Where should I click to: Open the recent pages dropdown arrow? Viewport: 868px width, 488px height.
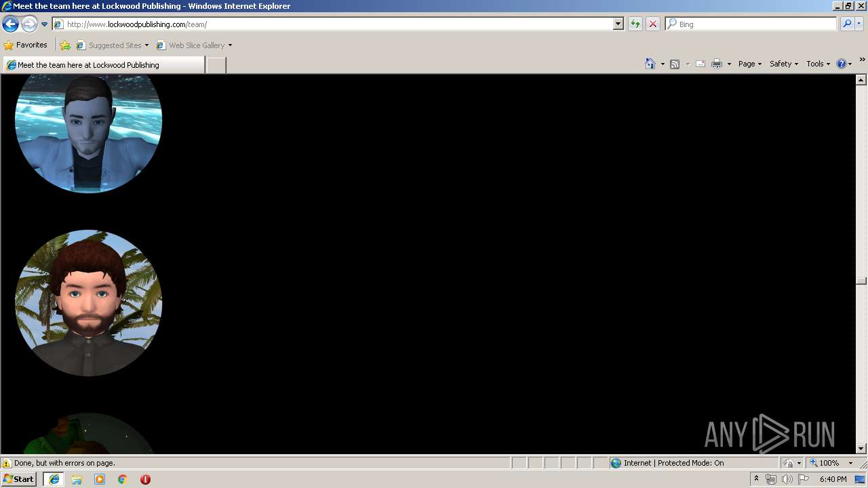coord(45,24)
